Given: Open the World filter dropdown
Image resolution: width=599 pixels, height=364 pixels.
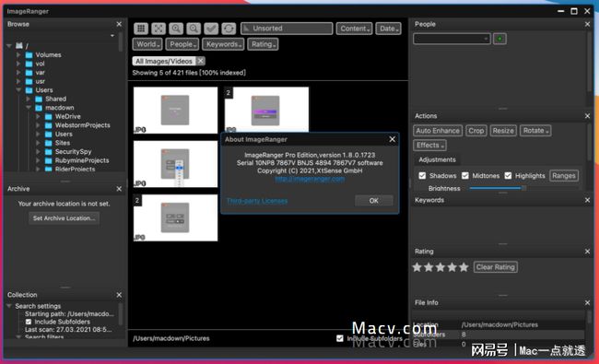Looking at the screenshot, I should (x=147, y=44).
